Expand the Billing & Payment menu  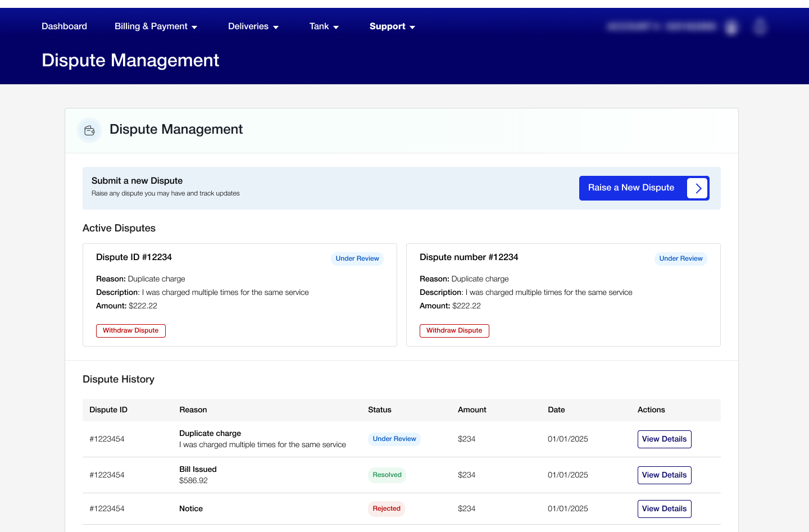[156, 26]
